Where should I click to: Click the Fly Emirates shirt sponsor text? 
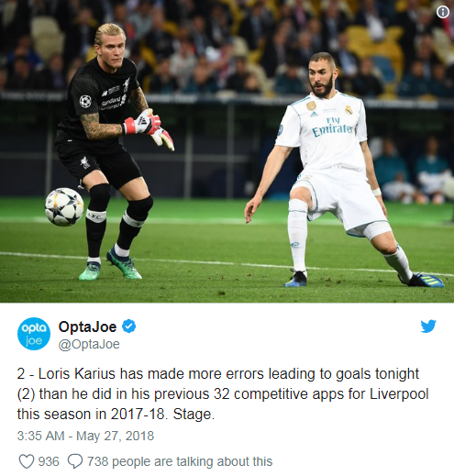click(333, 127)
